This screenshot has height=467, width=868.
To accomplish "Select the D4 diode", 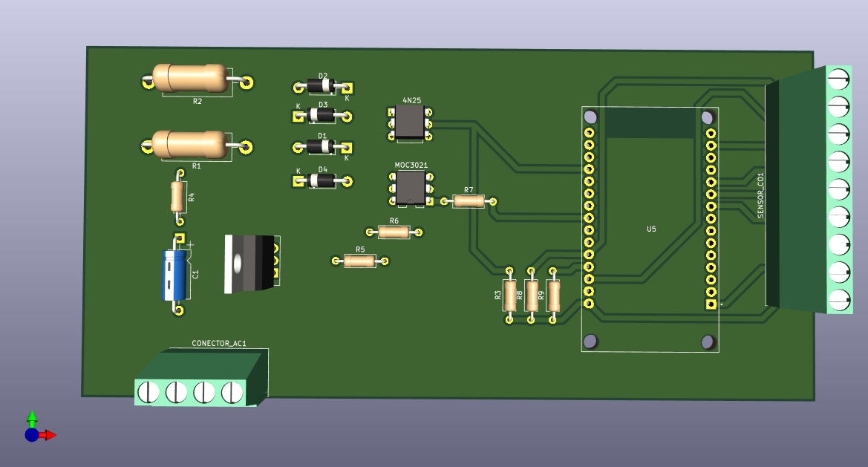I will click(322, 180).
